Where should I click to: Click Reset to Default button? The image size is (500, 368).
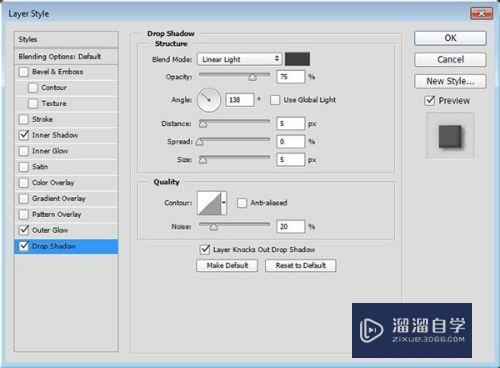pyautogui.click(x=300, y=265)
